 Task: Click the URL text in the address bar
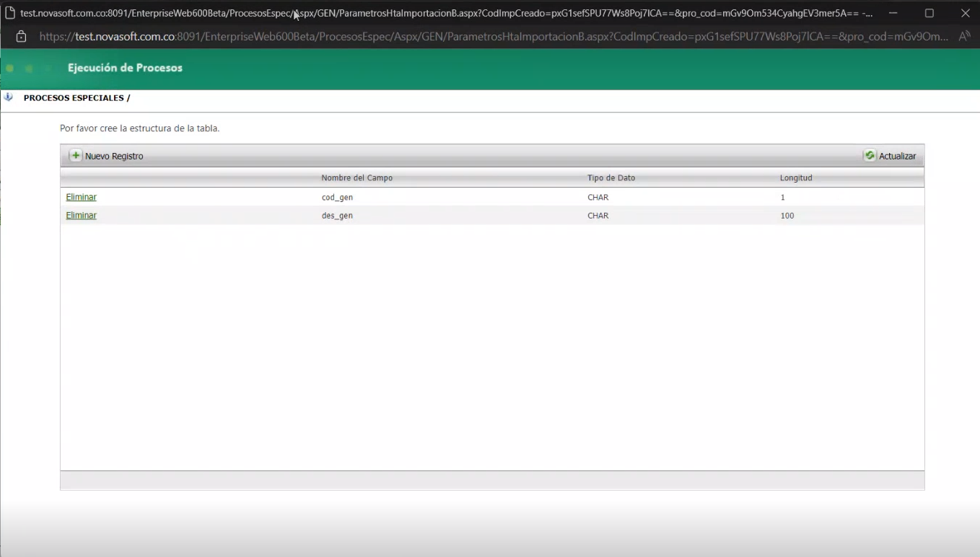494,36
